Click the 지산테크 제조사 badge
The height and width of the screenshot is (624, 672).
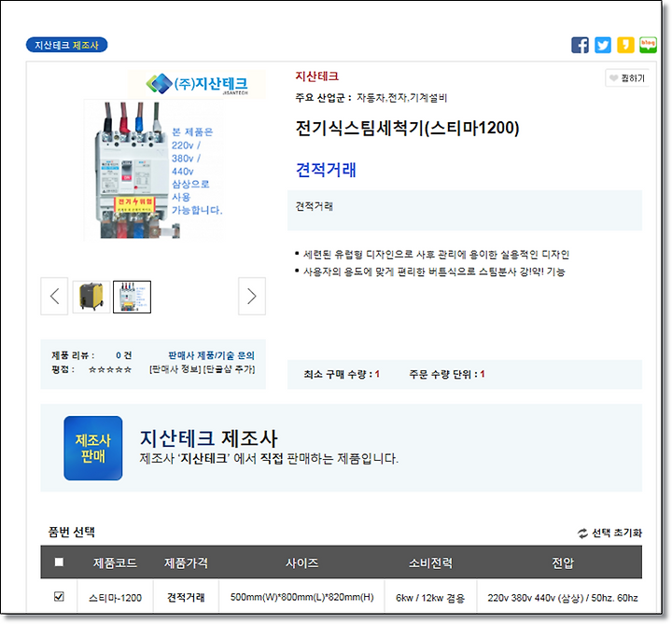[66, 45]
